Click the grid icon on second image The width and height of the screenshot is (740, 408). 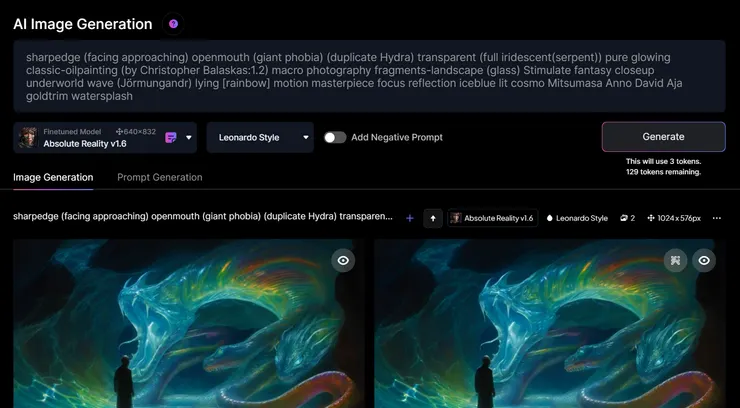pyautogui.click(x=675, y=260)
